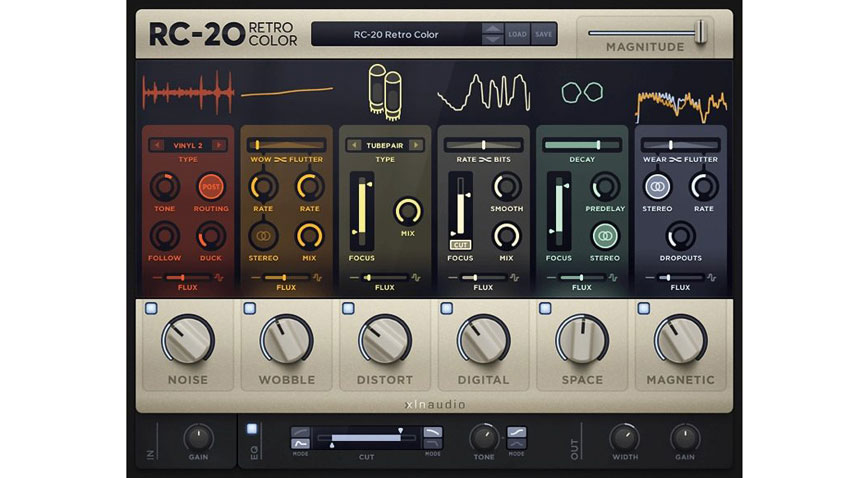Select next Noise type after VINYL 2

219,145
